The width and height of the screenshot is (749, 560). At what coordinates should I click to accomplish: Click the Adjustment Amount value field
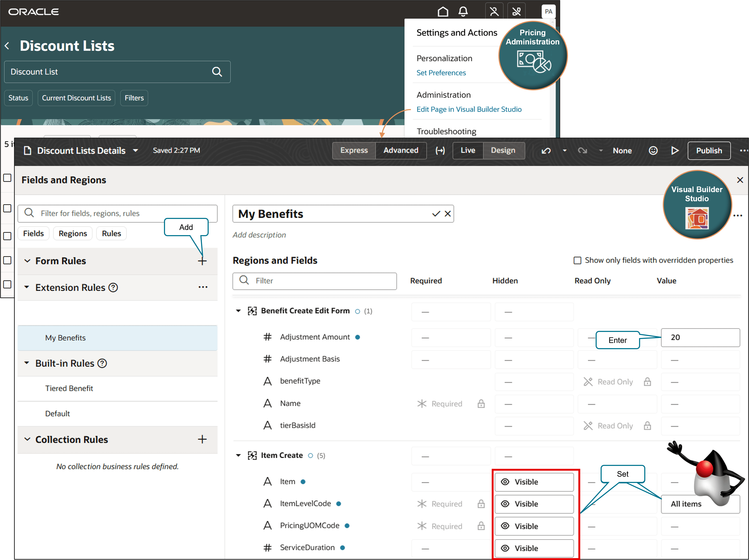coord(700,337)
